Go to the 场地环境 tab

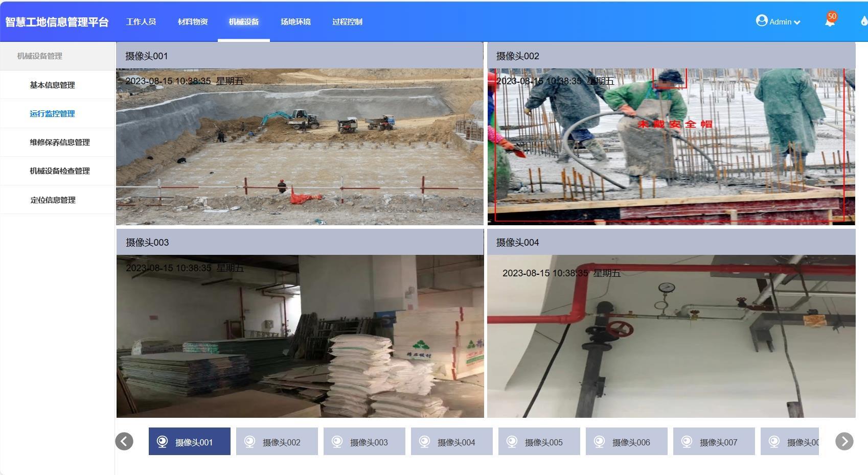coord(295,21)
